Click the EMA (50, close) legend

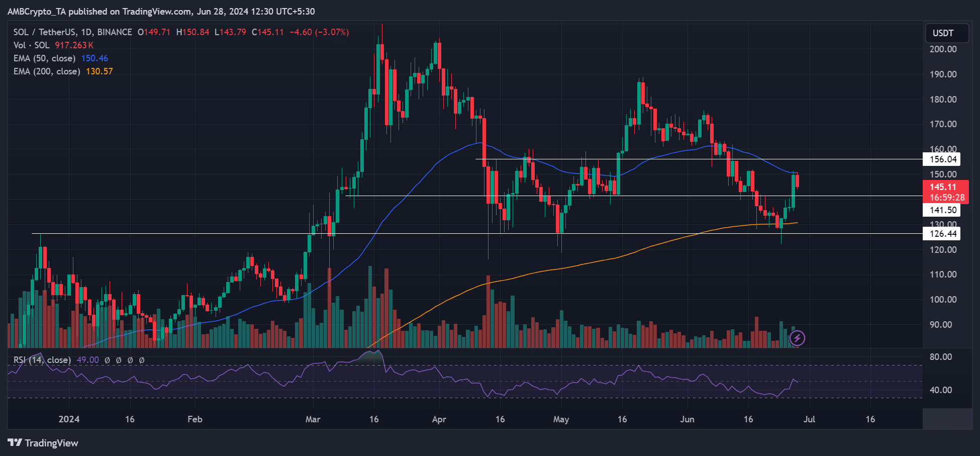[45, 58]
